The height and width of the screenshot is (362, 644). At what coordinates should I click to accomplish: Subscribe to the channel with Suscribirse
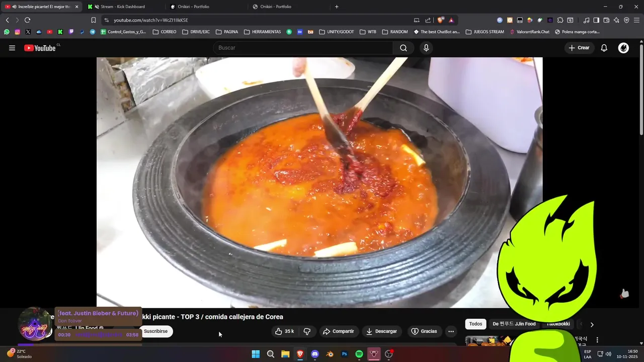tap(155, 331)
